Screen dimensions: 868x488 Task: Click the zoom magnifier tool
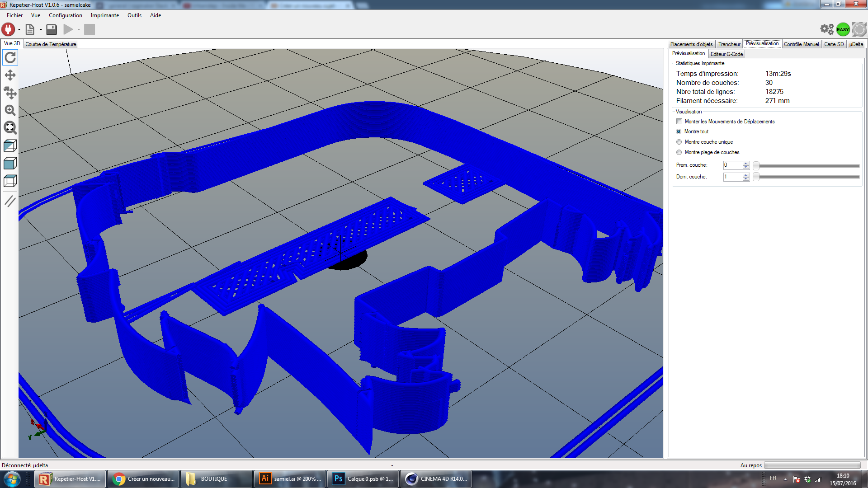10,110
